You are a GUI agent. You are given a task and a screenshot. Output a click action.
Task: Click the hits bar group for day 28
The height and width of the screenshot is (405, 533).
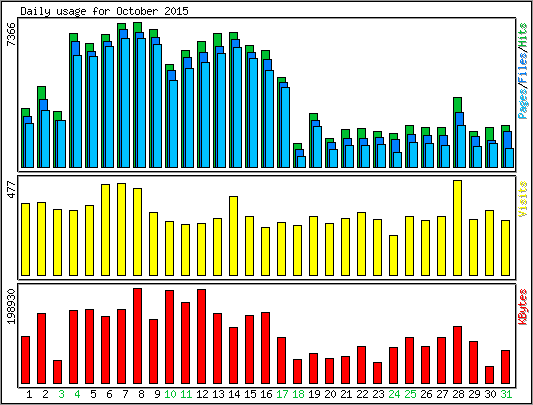(459, 133)
